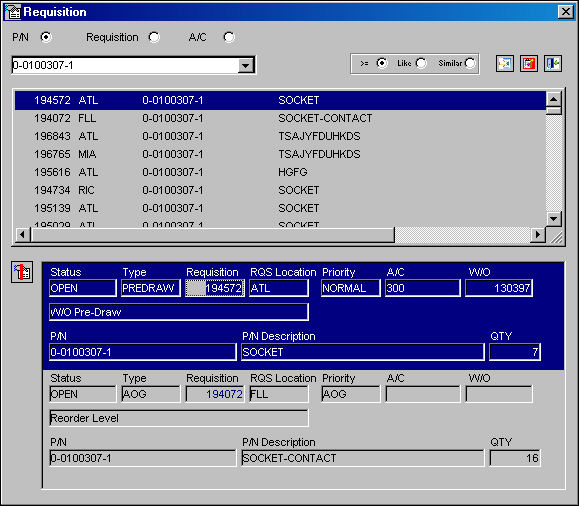Select list row 195139 ATL SOCKET

280,208
